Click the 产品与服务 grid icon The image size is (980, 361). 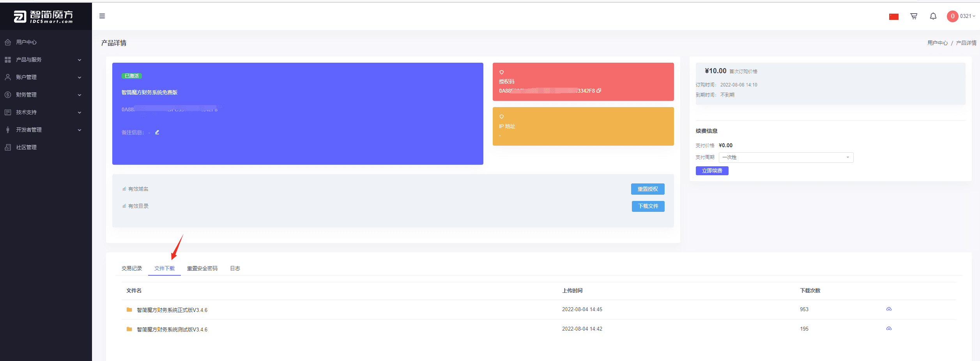tap(8, 60)
